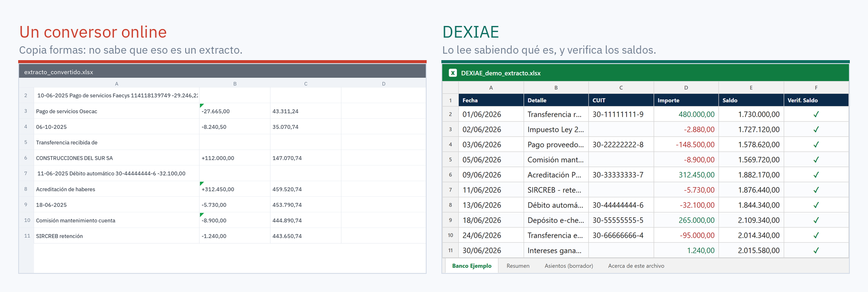
Task: Select row 7 header in extracto_convertido sheet
Action: (26, 173)
